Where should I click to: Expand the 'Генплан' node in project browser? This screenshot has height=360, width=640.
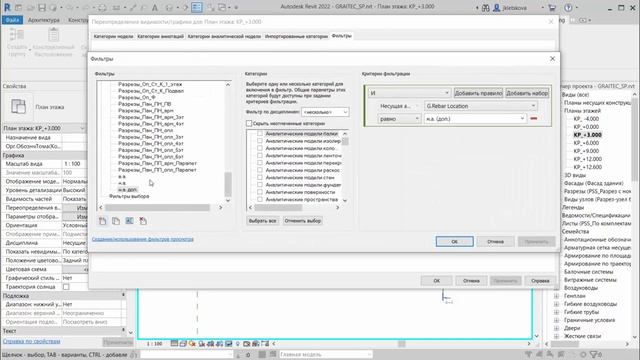tap(556, 296)
